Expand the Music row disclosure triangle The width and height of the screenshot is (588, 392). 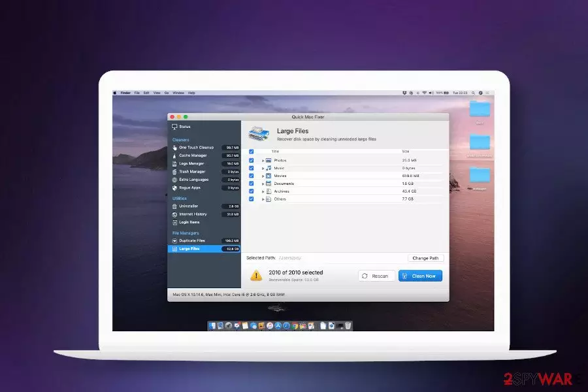pos(263,169)
